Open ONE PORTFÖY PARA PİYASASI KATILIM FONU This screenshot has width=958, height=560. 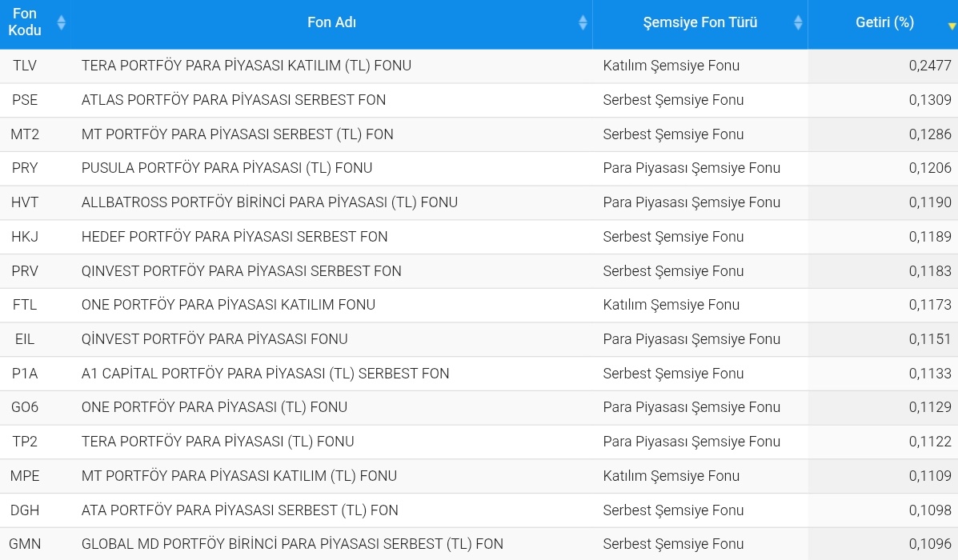pyautogui.click(x=229, y=305)
